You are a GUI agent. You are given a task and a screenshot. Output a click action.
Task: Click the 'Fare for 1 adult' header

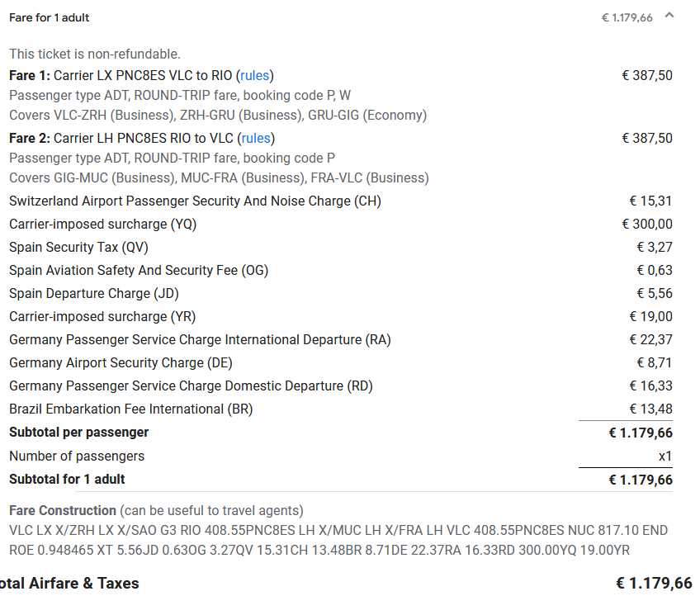coord(50,17)
